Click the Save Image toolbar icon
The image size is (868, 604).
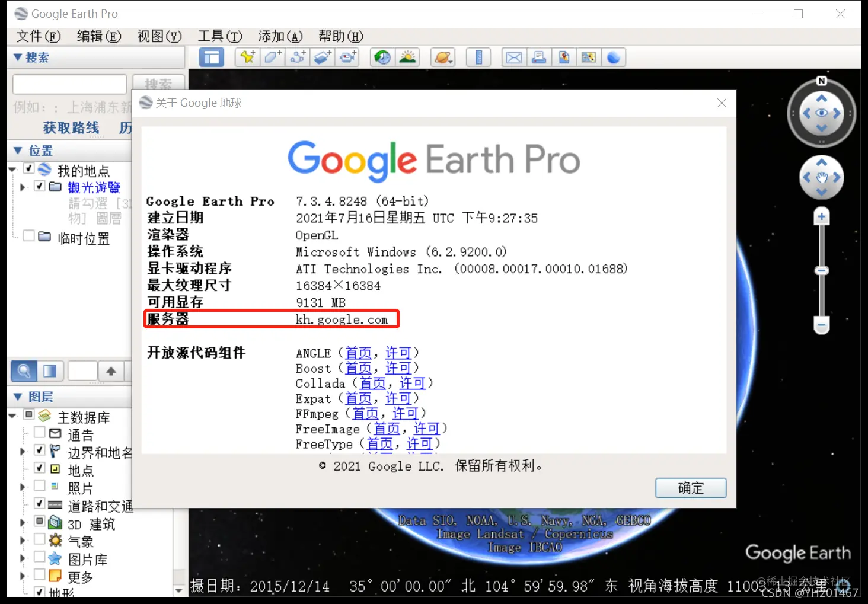point(564,57)
